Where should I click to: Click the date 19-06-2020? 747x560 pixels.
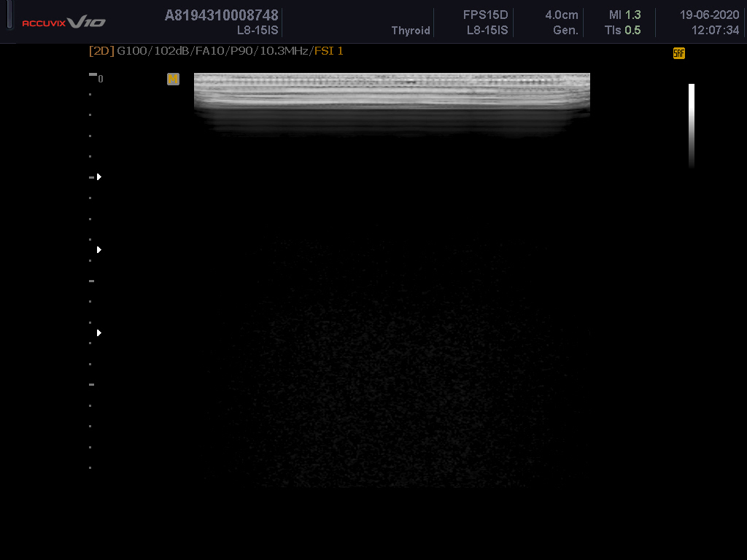pyautogui.click(x=709, y=15)
